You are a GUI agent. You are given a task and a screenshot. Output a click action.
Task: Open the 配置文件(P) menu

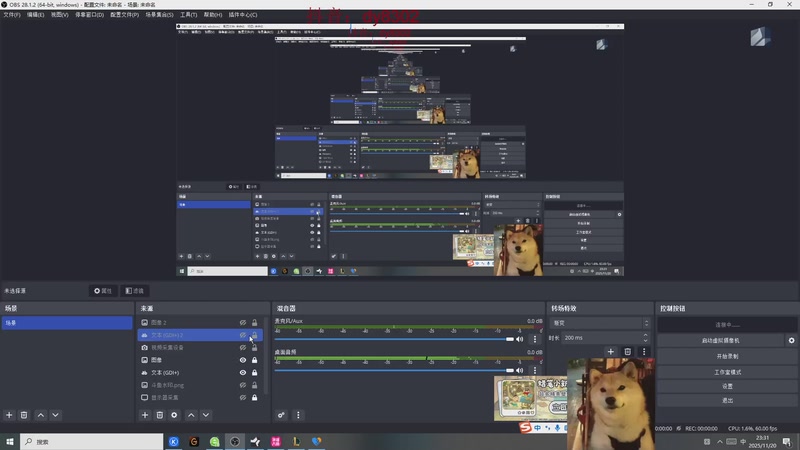[x=124, y=15]
